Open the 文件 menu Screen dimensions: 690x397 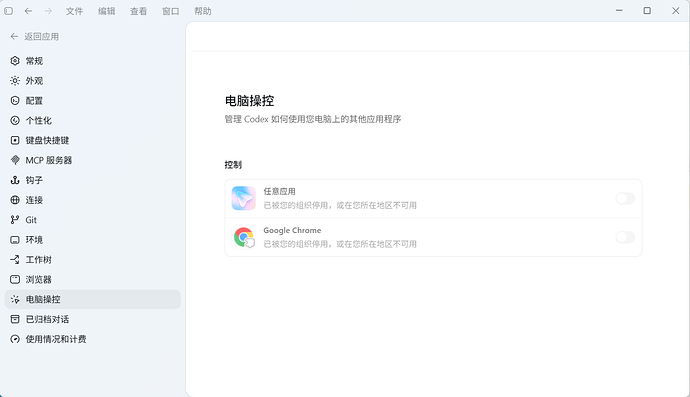[x=74, y=11]
